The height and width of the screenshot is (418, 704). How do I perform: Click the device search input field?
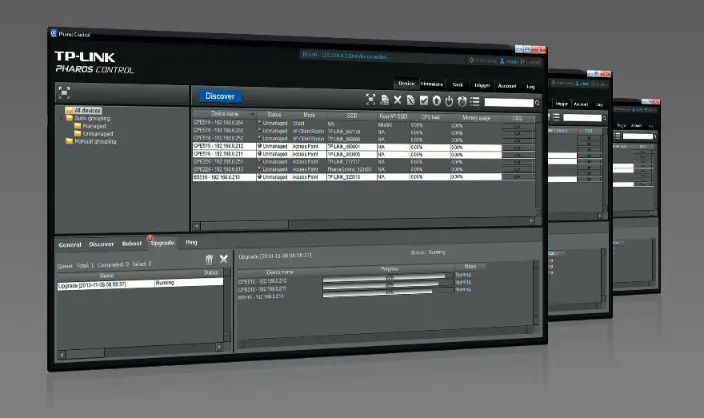point(509,102)
